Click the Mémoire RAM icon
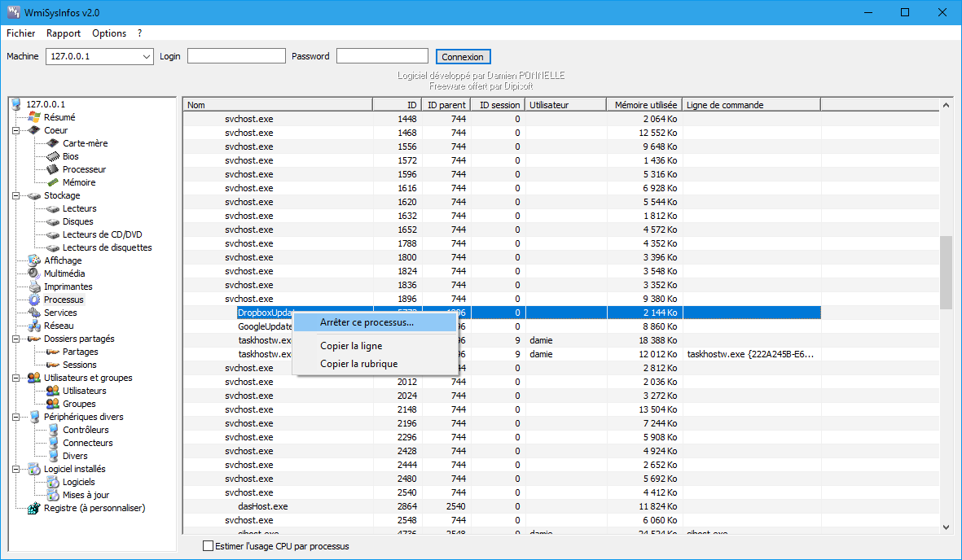The image size is (962, 560). pos(53,182)
